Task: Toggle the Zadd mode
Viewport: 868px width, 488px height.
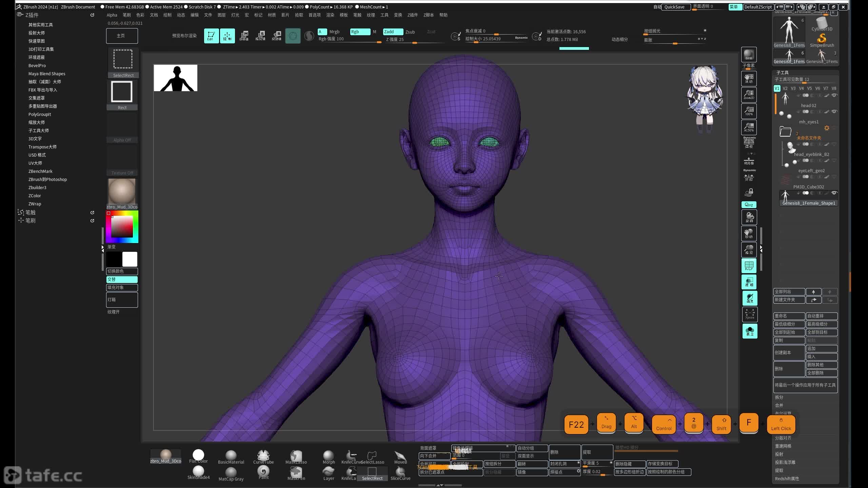Action: (x=393, y=32)
